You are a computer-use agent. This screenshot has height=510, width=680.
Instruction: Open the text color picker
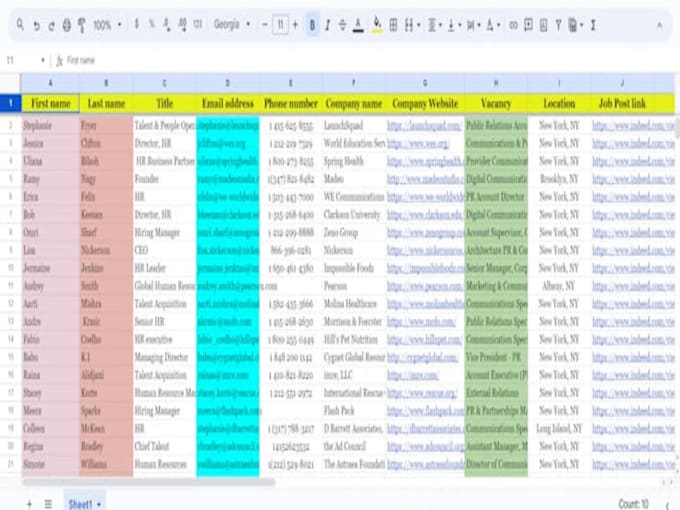coord(358,25)
